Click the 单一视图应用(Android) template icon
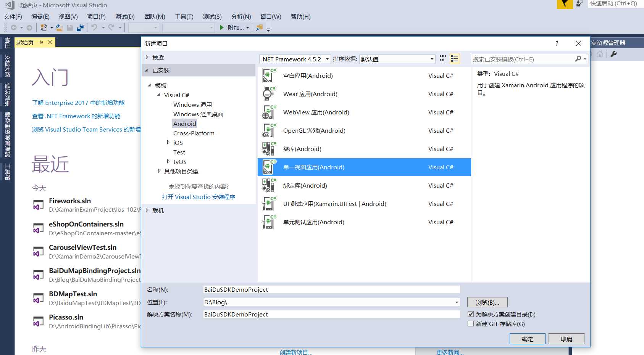Screen dimensions: 644x355 tap(269, 167)
